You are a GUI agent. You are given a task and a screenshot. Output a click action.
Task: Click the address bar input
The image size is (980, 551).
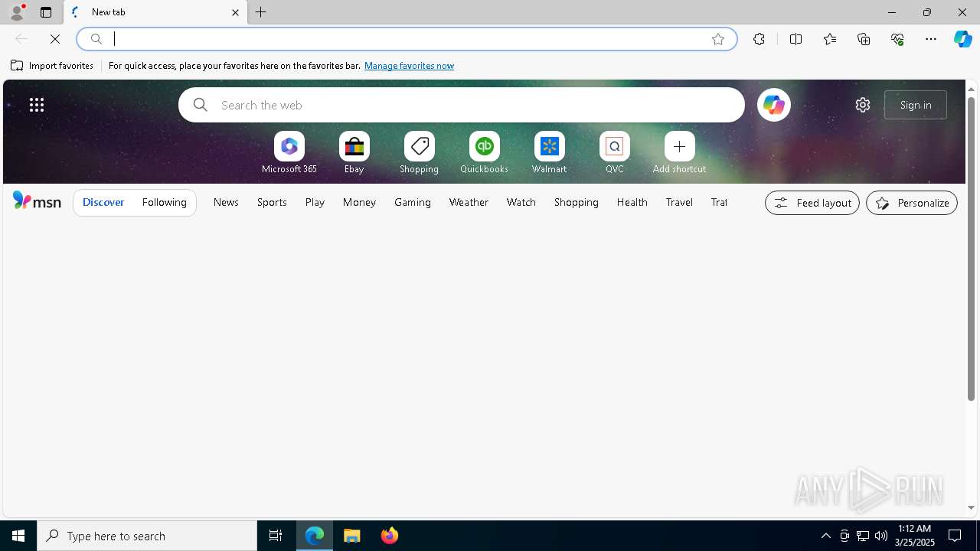point(406,39)
